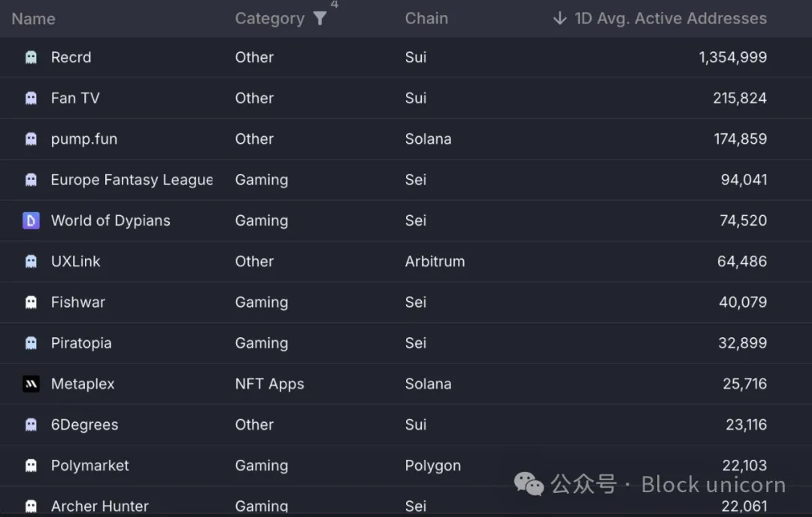
Task: Click the Fan TV project icon
Action: point(31,99)
